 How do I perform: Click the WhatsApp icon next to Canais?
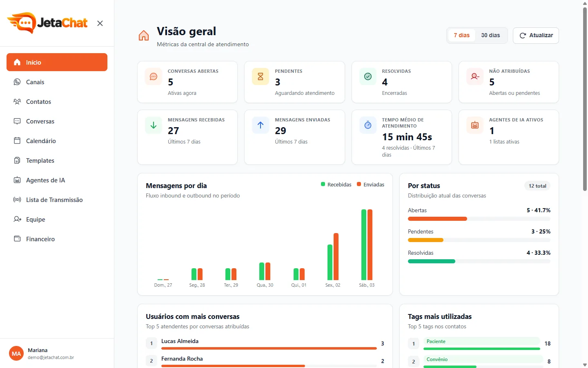pyautogui.click(x=17, y=82)
